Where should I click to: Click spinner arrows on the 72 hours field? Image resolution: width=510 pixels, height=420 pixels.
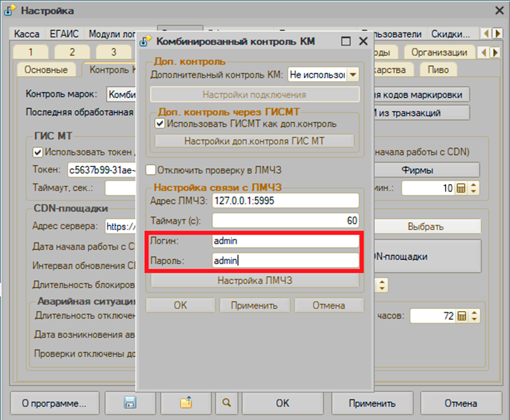point(474,316)
